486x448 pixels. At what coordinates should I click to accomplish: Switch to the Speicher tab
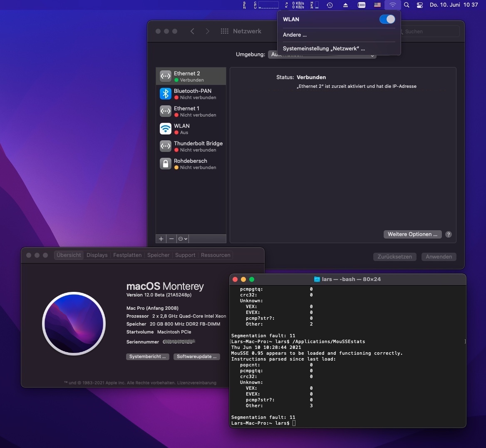(x=159, y=255)
